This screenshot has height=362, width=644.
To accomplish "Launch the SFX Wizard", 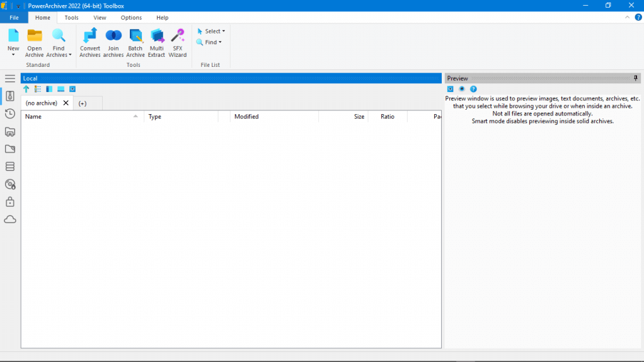I will pos(178,42).
